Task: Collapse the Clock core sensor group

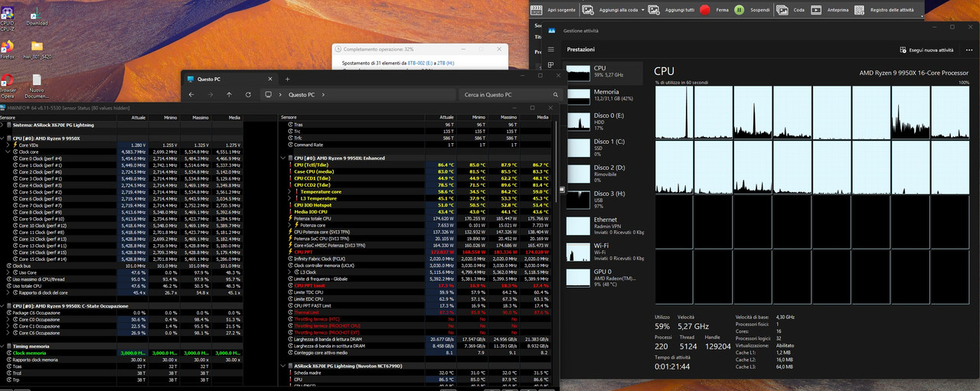Action: point(8,152)
